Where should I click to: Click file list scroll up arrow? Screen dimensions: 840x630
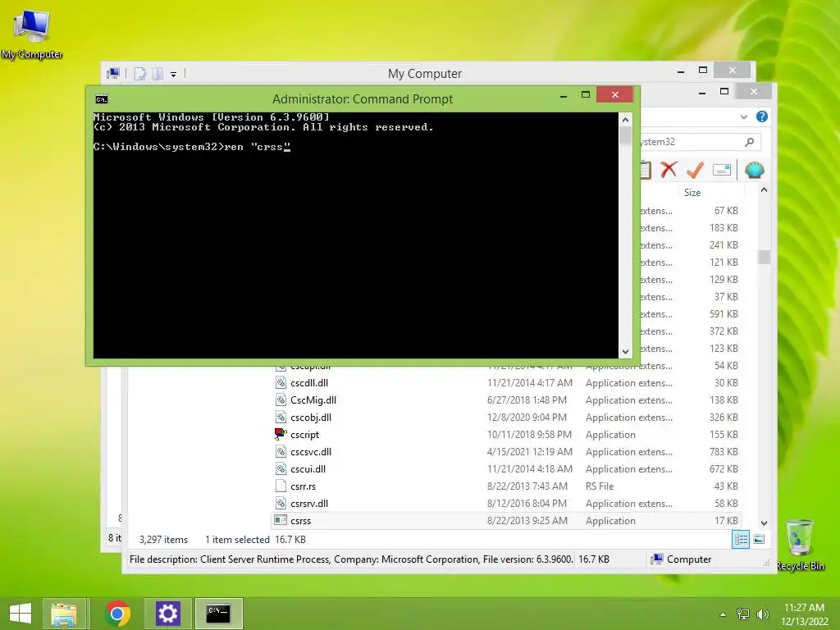pos(764,190)
